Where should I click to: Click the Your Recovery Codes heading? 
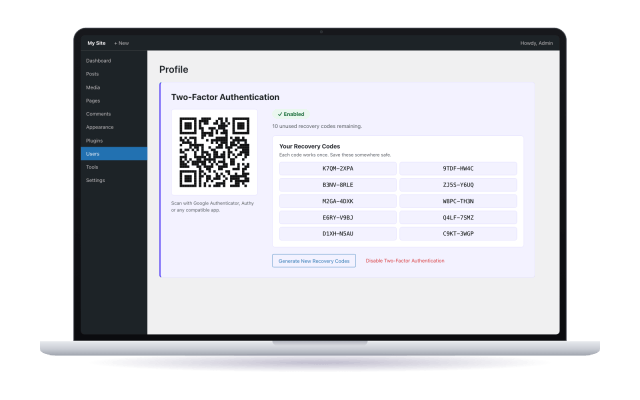309,146
